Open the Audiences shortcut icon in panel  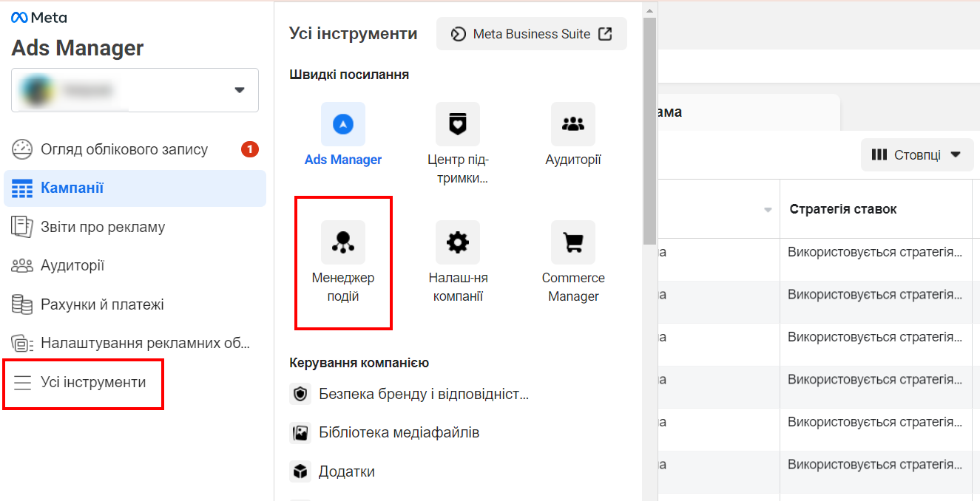pos(573,123)
